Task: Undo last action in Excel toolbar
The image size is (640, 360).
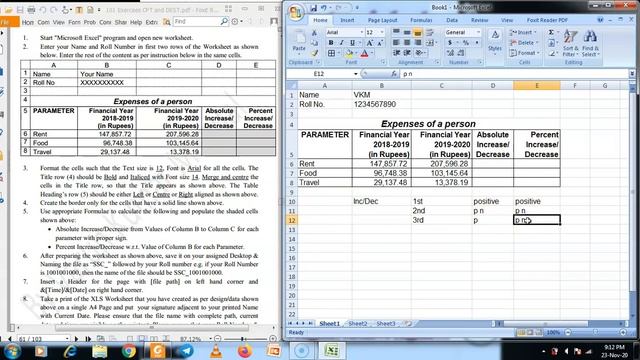Action: click(x=324, y=8)
